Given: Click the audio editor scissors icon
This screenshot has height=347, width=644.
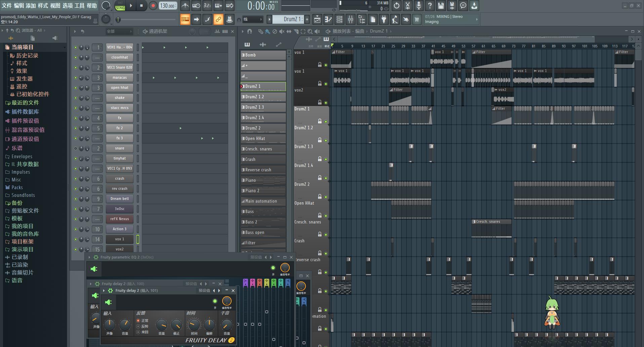Looking at the screenshot, I should [x=408, y=5].
